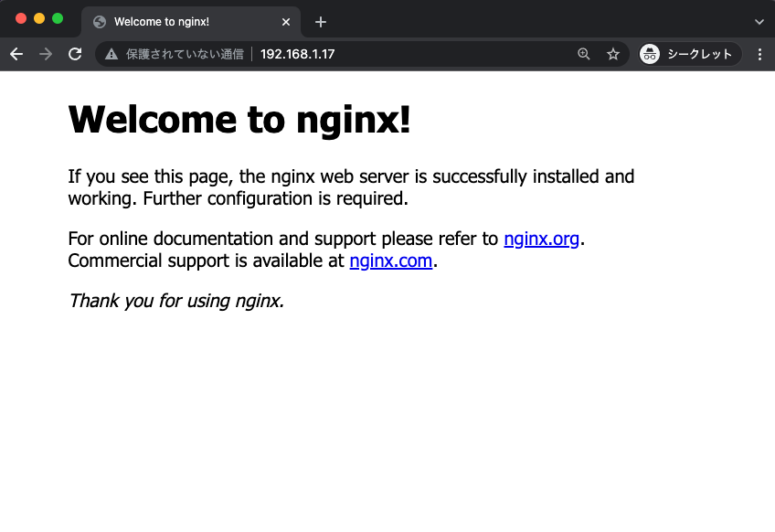Screen dimensions: 775x532
Task: Click the Further configuration is required text
Action: click(x=276, y=198)
